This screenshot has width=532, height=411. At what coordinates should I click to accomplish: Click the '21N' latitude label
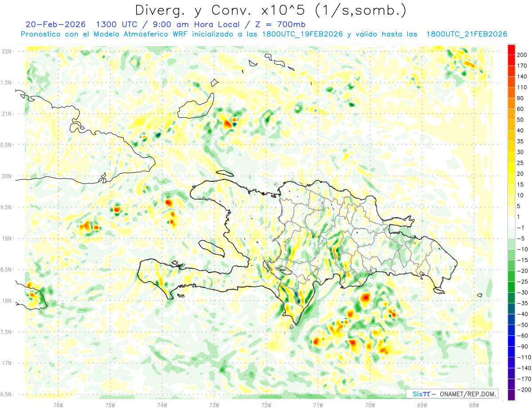[6, 114]
